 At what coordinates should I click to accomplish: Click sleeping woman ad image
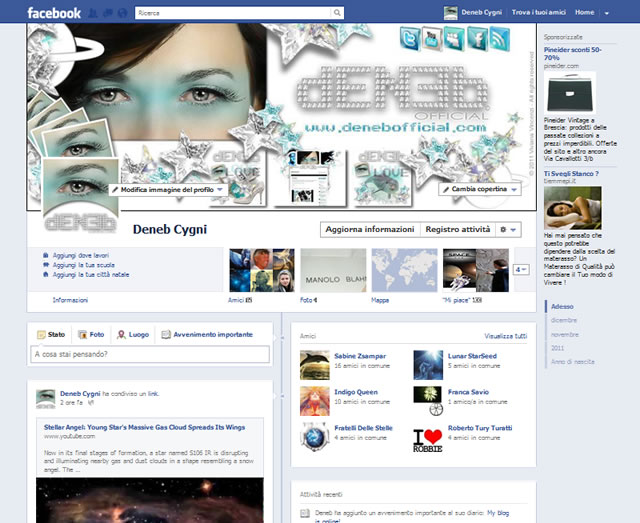573,208
